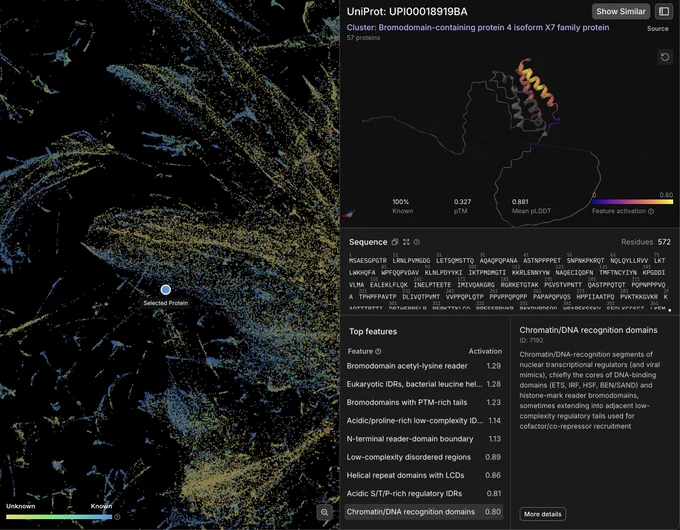680x530 pixels.
Task: Click sequence segment SNPNKPKRQT
Action: tap(585, 261)
